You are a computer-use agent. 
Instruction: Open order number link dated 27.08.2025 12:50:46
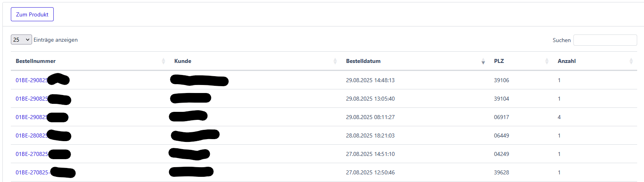(31, 172)
